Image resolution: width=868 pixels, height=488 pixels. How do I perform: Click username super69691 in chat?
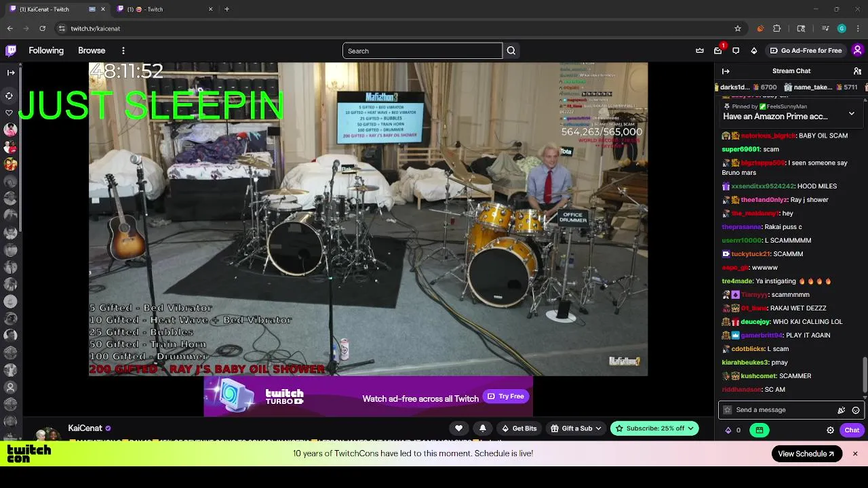point(741,149)
